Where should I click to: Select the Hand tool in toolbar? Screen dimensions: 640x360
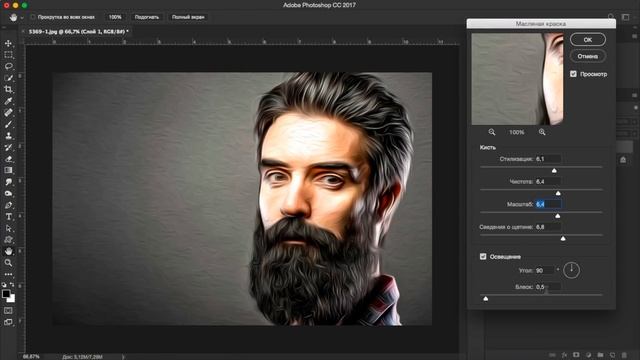pyautogui.click(x=8, y=251)
